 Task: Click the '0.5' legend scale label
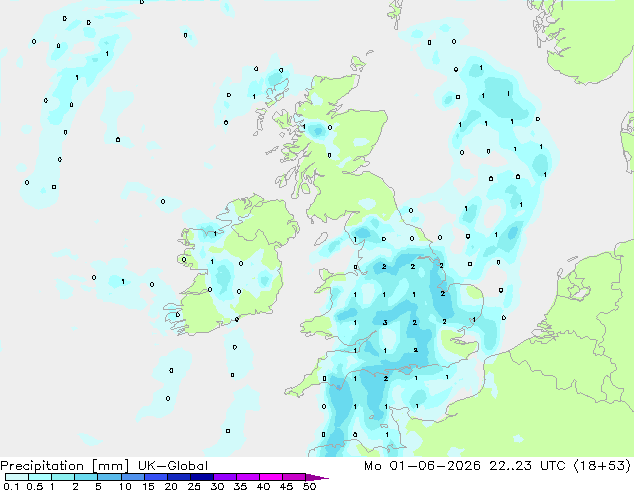point(35,486)
